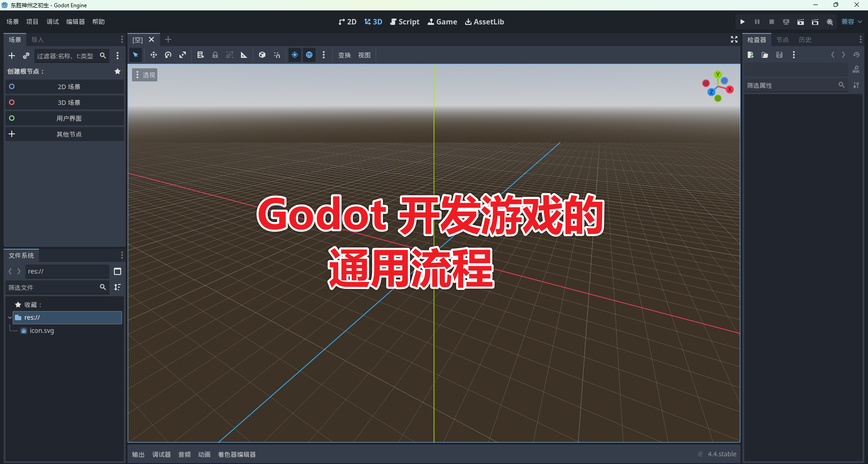Open inspector history list icon
The image size is (868, 464).
(856, 55)
